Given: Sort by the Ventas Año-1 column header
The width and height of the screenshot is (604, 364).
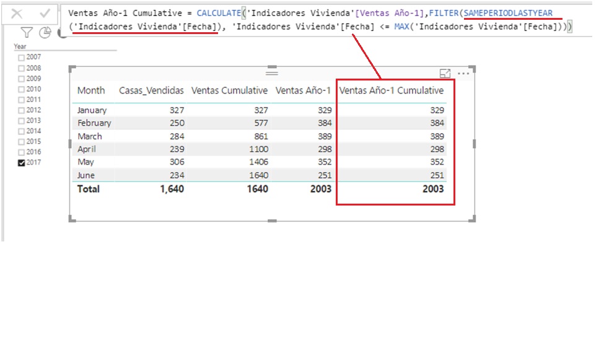Looking at the screenshot, I should (303, 90).
